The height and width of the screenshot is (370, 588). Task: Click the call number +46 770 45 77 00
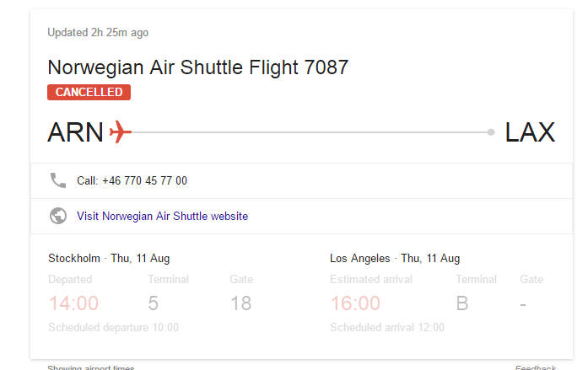[x=132, y=180]
